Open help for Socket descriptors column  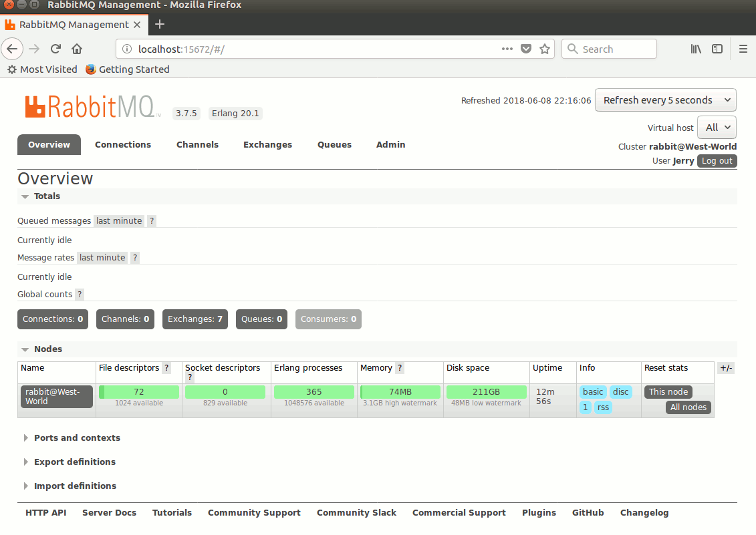[x=190, y=377]
